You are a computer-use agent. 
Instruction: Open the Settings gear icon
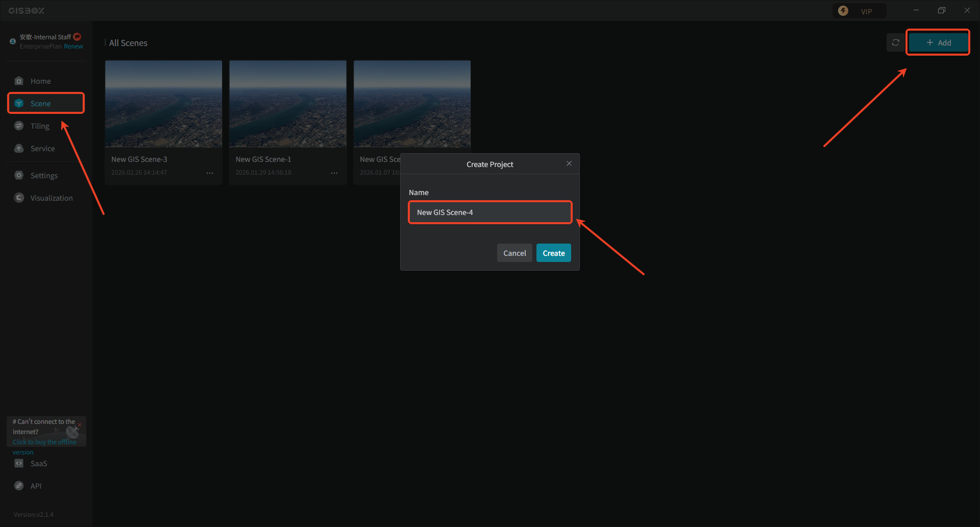point(19,176)
